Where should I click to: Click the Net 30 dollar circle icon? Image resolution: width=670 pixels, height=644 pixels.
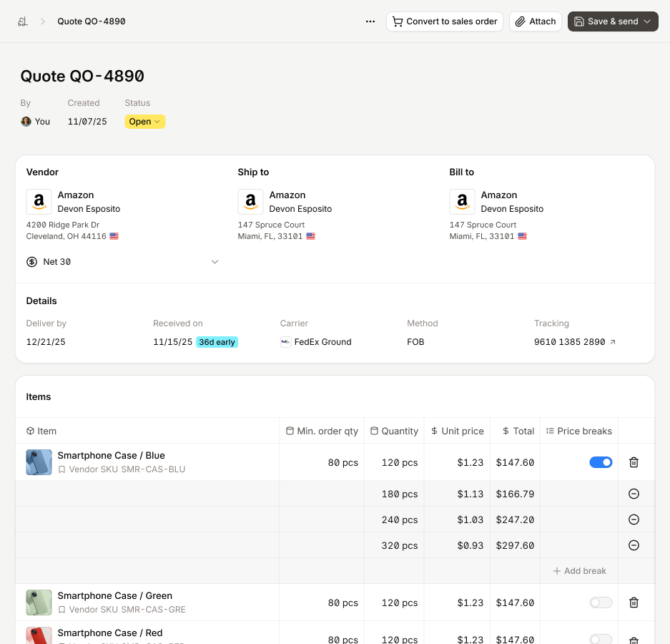31,262
